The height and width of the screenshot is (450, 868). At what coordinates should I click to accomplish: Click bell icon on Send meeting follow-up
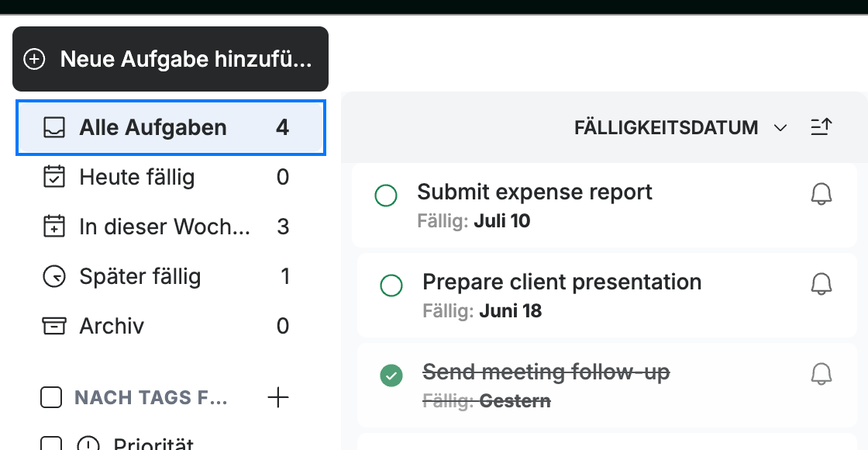click(x=821, y=374)
